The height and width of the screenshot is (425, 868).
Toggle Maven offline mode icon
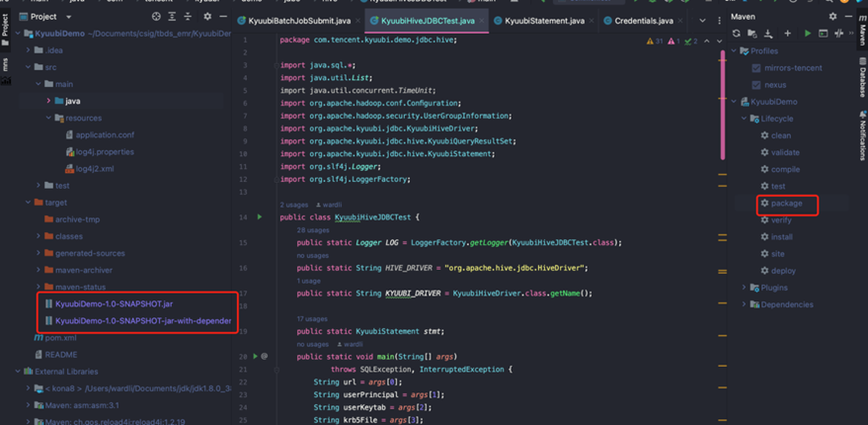838,34
